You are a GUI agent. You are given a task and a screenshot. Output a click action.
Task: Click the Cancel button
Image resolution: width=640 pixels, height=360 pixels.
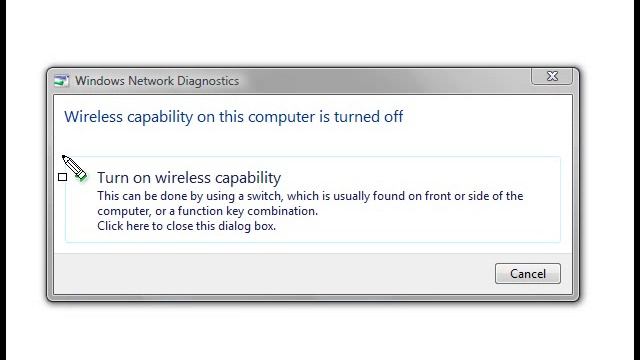[x=528, y=273]
